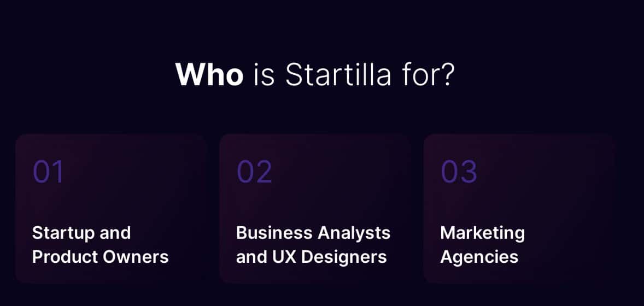Click the word "Marketing" in third card

pyautogui.click(x=483, y=233)
